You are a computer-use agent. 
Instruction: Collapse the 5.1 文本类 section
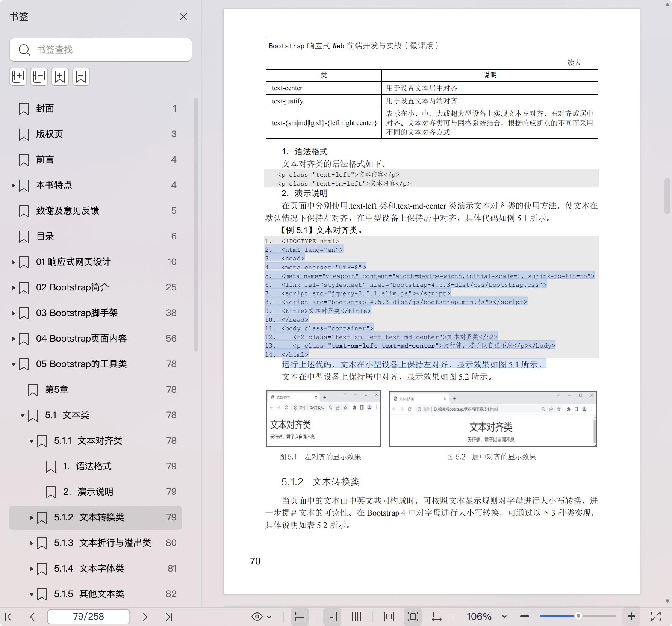(23, 415)
